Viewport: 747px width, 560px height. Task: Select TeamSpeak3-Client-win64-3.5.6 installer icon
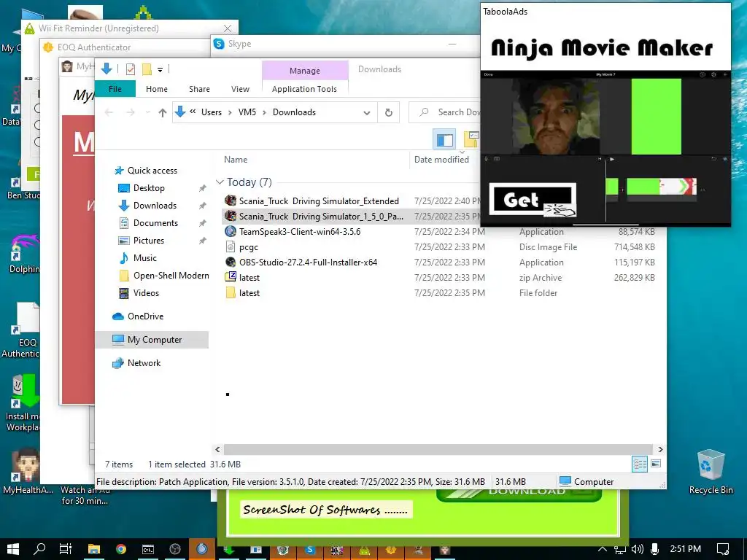[x=231, y=232]
